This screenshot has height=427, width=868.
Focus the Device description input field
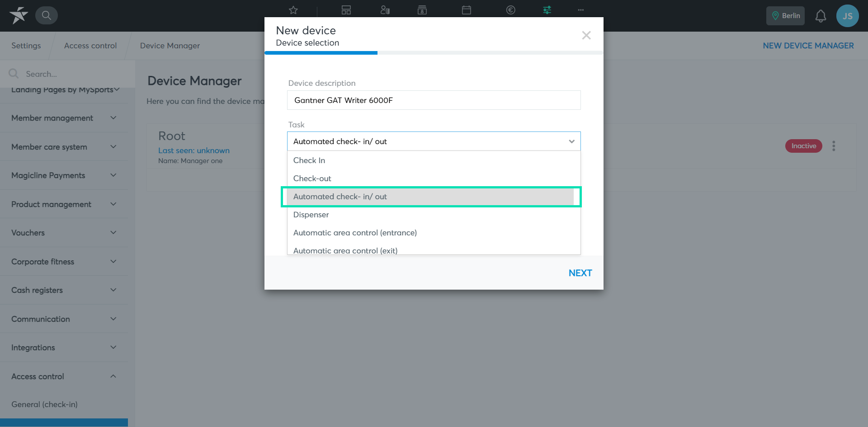click(434, 100)
